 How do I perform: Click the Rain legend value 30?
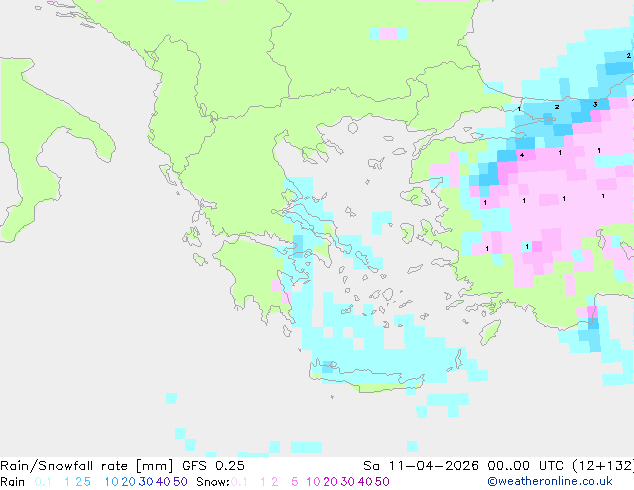[146, 482]
